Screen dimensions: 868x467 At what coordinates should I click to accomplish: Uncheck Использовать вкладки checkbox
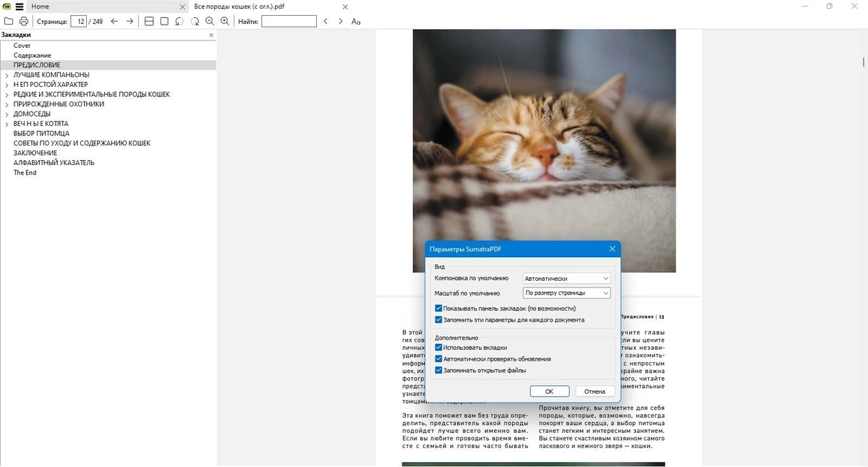pyautogui.click(x=439, y=348)
